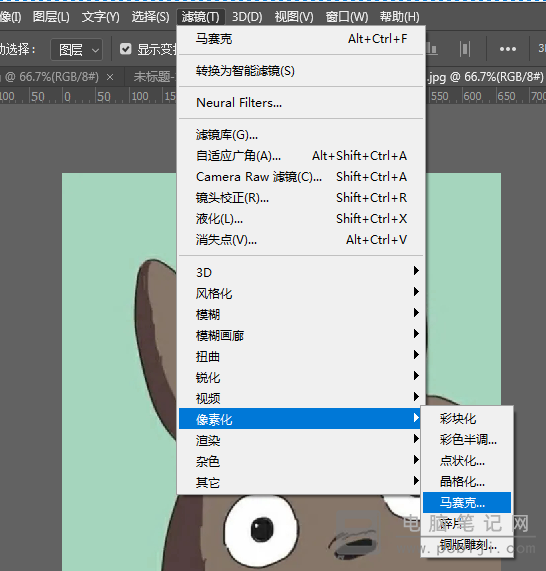Choose the highlighted 马赛克... filter
The width and height of the screenshot is (546, 571).
click(x=467, y=503)
